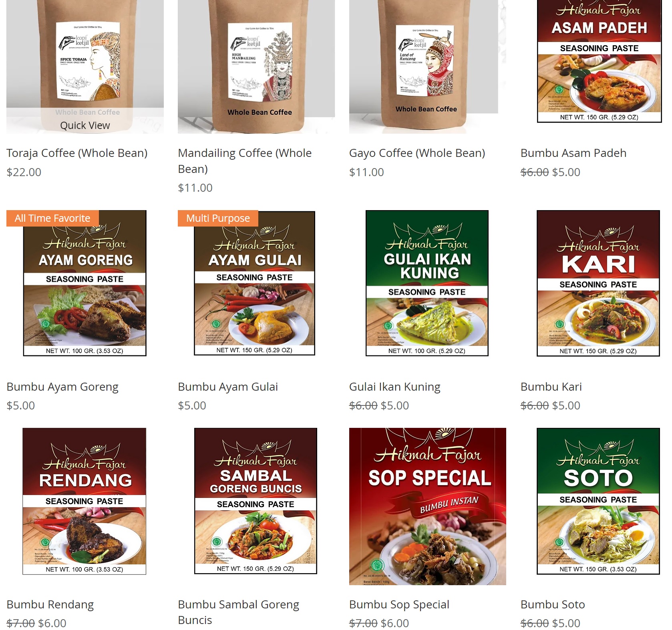Open the Bumbu Sambal Goreng Buncis link
672x630 pixels.
pos(239,612)
